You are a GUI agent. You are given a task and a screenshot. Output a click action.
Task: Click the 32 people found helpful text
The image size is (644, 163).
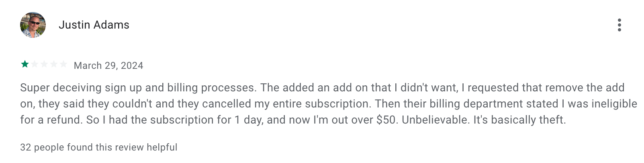[x=98, y=147]
